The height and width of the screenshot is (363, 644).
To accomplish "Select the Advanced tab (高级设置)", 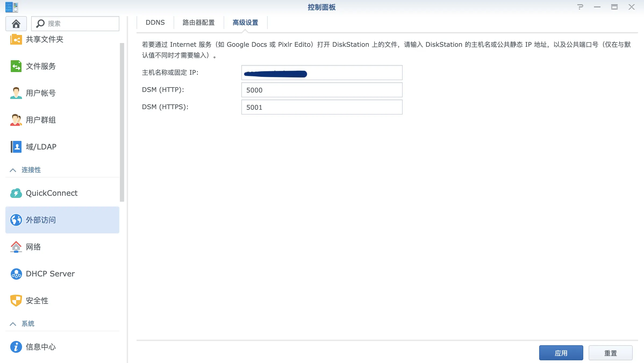I will [245, 23].
